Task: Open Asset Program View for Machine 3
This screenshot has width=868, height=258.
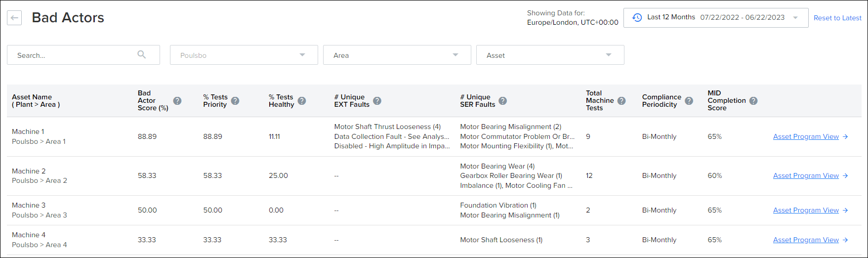Action: pos(810,210)
